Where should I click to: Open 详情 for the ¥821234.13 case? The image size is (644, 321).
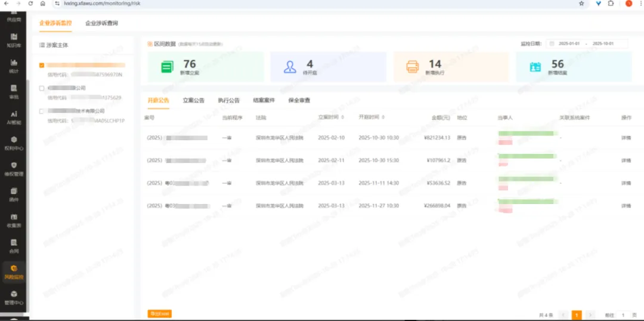[x=626, y=138]
